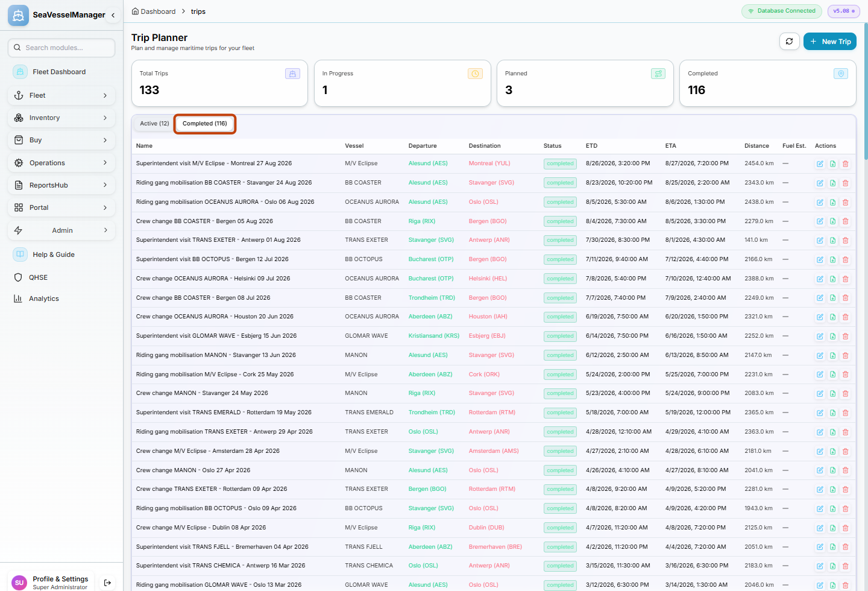
Task: Click Kristiansand (KRS) departure cell
Action: tap(434, 336)
